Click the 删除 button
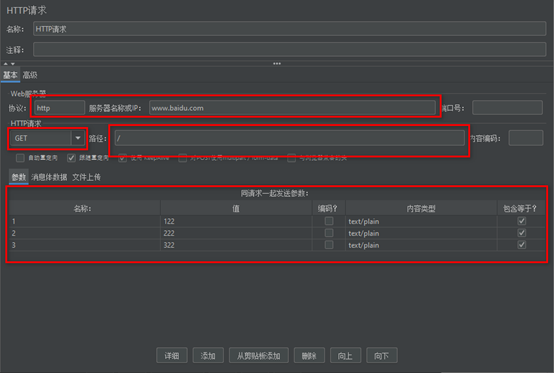This screenshot has width=554, height=373. (310, 355)
